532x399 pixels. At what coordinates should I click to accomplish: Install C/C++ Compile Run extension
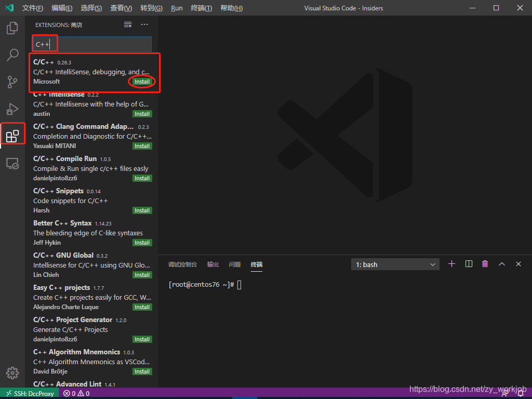click(142, 179)
